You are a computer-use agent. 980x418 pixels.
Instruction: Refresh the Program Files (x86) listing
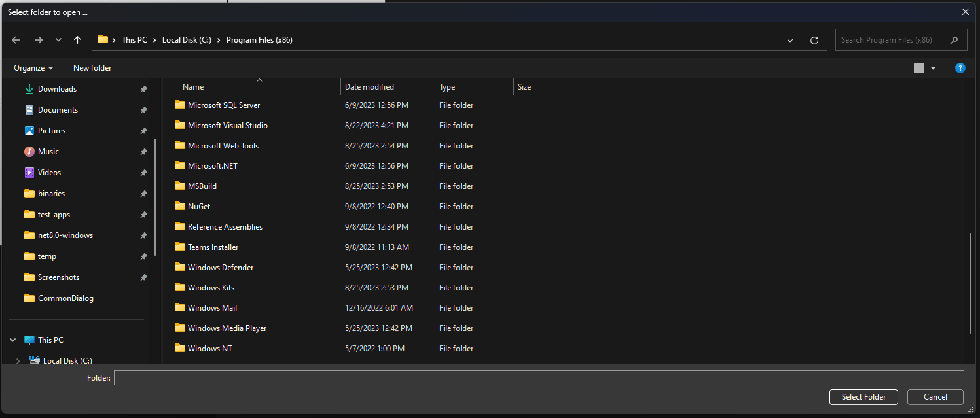(x=814, y=40)
